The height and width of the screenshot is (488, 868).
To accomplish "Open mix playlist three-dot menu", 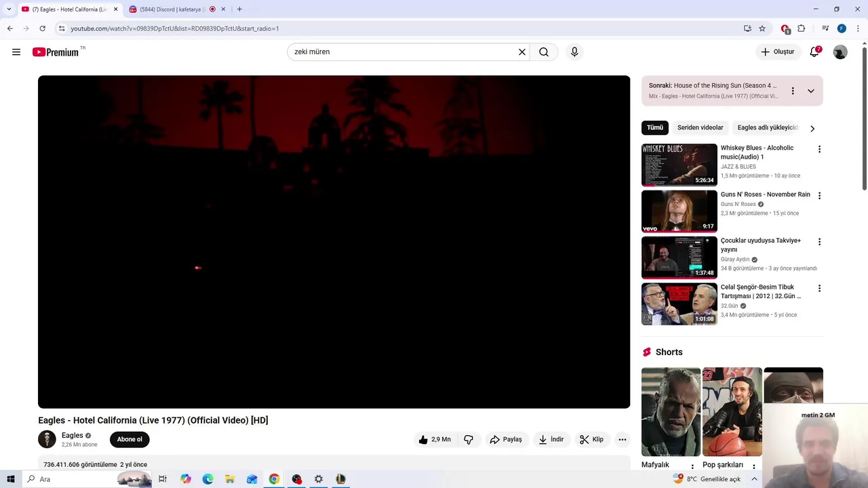I will [793, 91].
